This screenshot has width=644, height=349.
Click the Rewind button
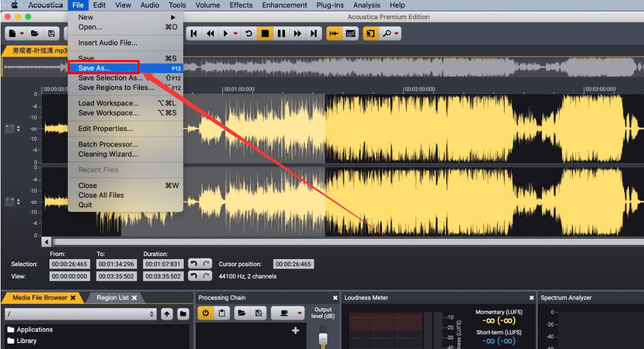click(210, 33)
